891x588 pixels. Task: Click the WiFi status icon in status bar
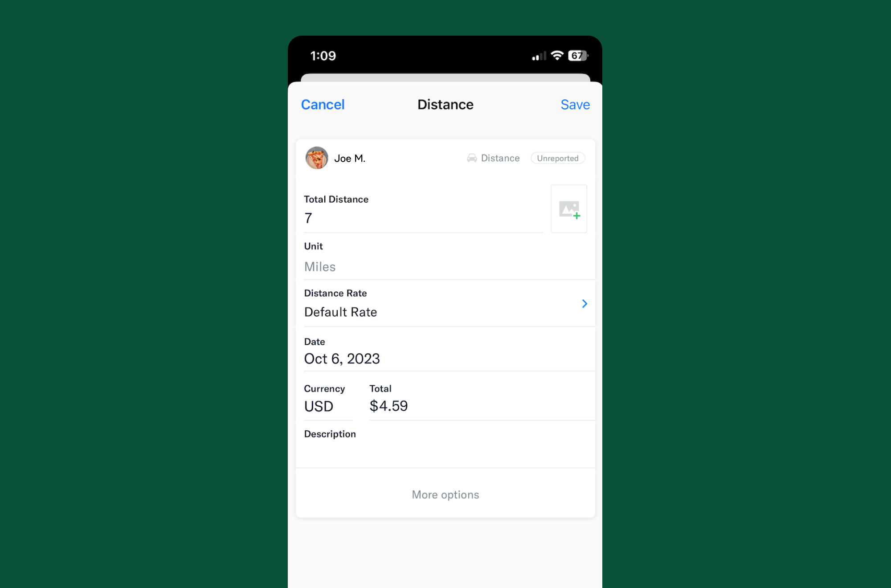click(x=557, y=55)
